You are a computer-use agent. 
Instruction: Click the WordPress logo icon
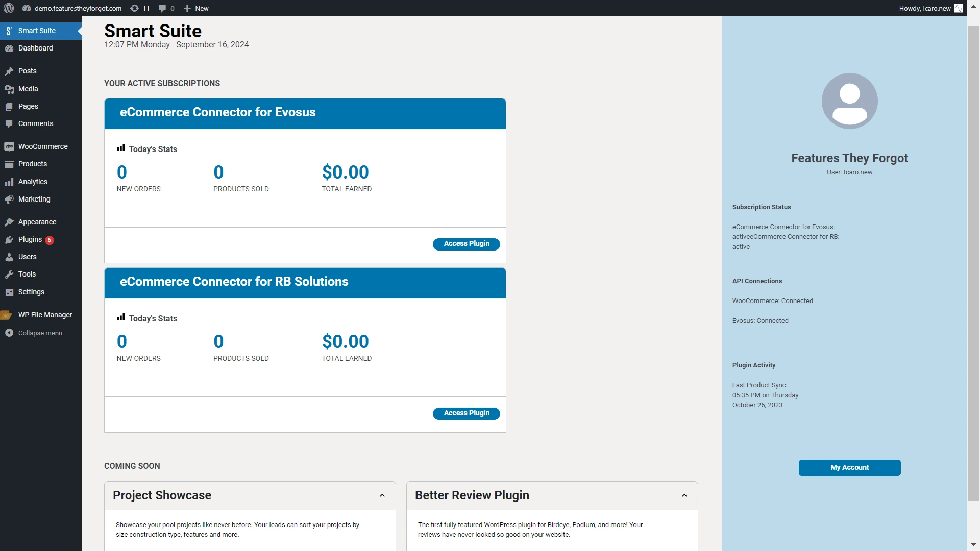[9, 8]
